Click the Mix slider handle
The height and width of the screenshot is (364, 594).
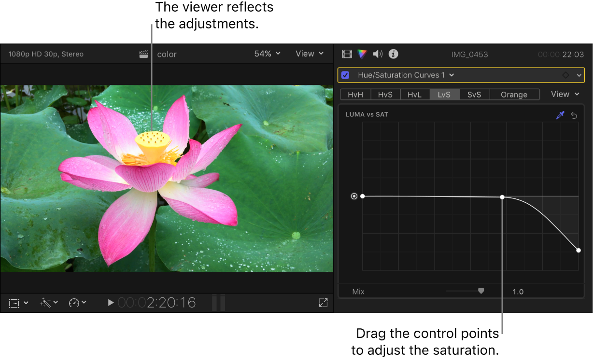pos(481,291)
